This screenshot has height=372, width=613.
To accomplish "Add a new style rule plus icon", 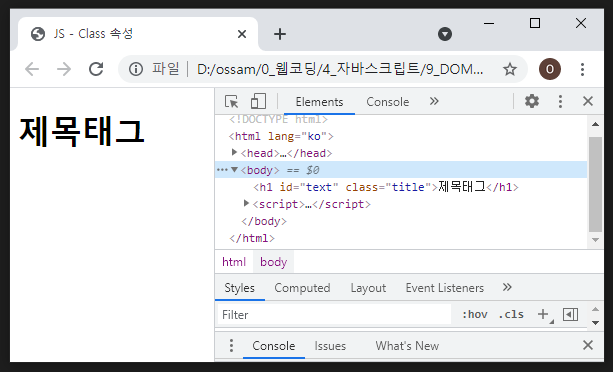I will coord(544,315).
